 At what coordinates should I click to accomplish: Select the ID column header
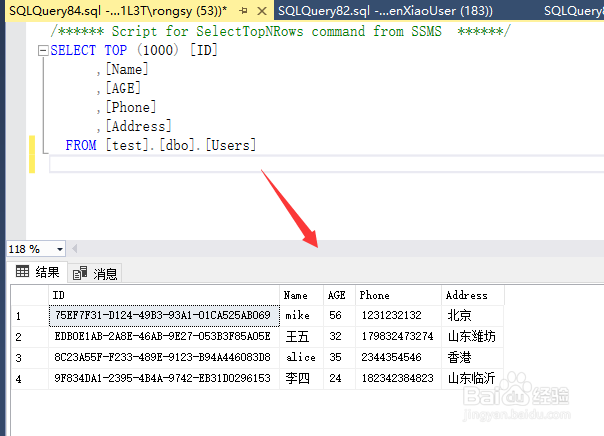pyautogui.click(x=164, y=295)
